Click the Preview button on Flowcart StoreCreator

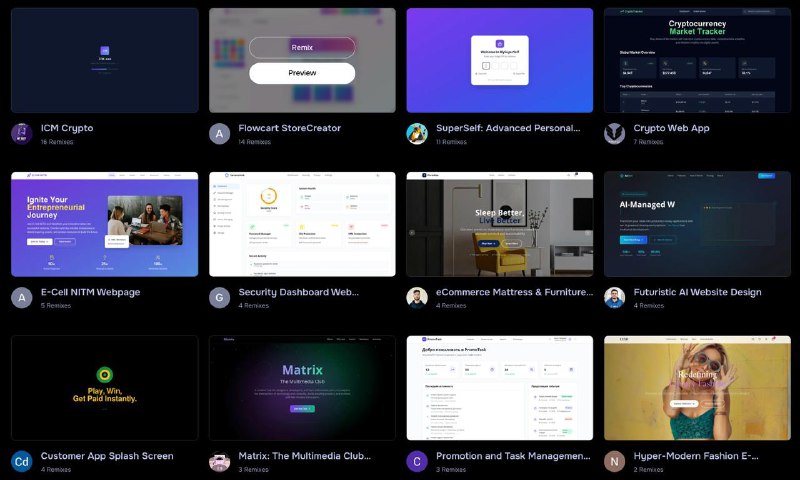coord(302,73)
